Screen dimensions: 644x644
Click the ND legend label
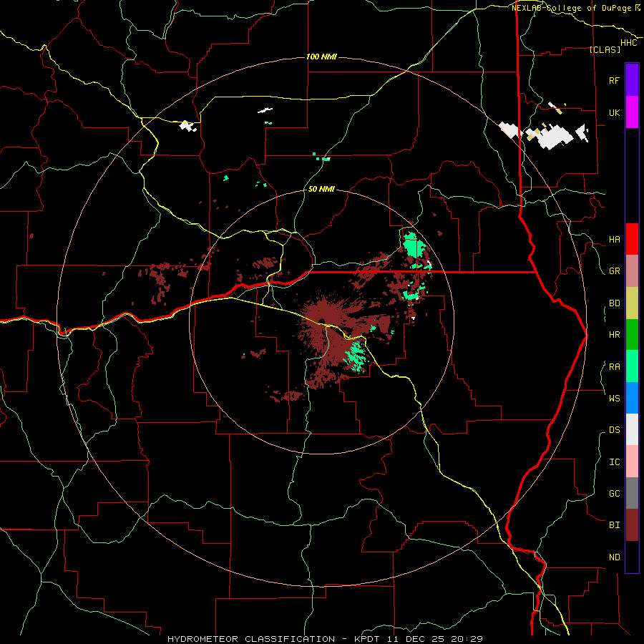pyautogui.click(x=614, y=557)
